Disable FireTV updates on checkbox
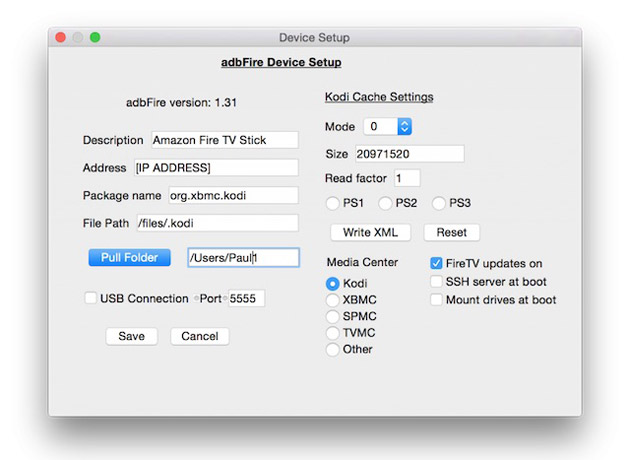The height and width of the screenshot is (460, 630). click(x=436, y=264)
